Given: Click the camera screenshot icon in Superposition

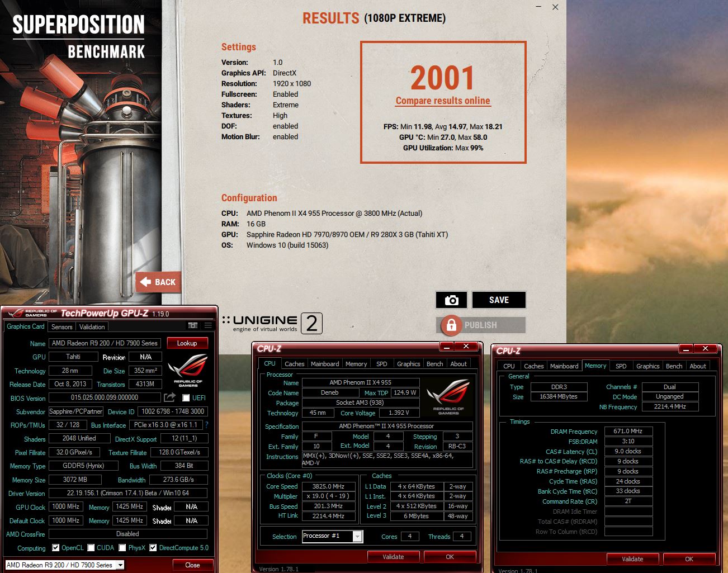Looking at the screenshot, I should coord(451,300).
